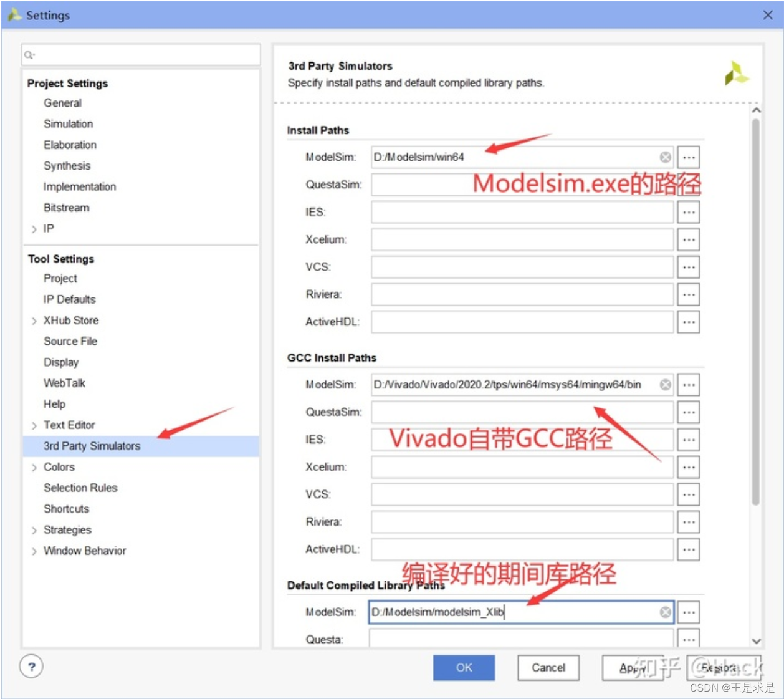Browse for IES GCC install path

click(689, 440)
